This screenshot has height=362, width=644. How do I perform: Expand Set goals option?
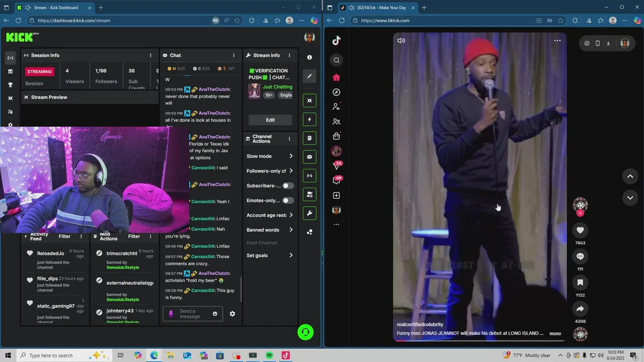[x=269, y=255]
